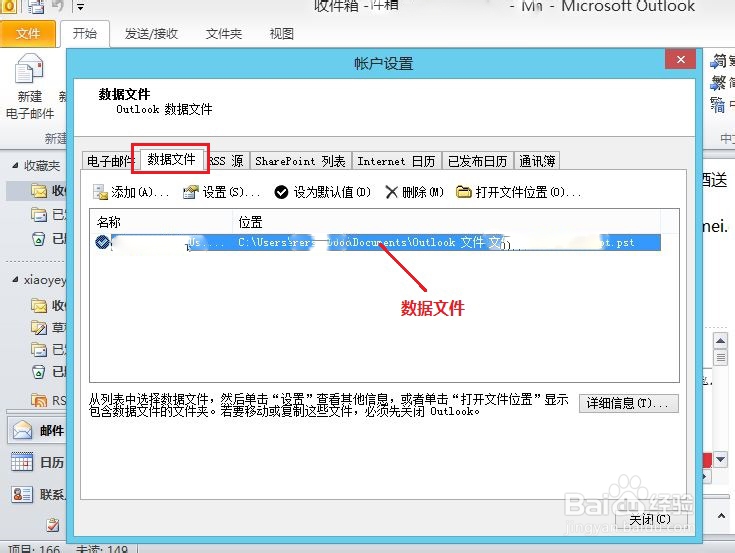Select the .pst data file row
The image size is (735, 553).
click(x=377, y=242)
